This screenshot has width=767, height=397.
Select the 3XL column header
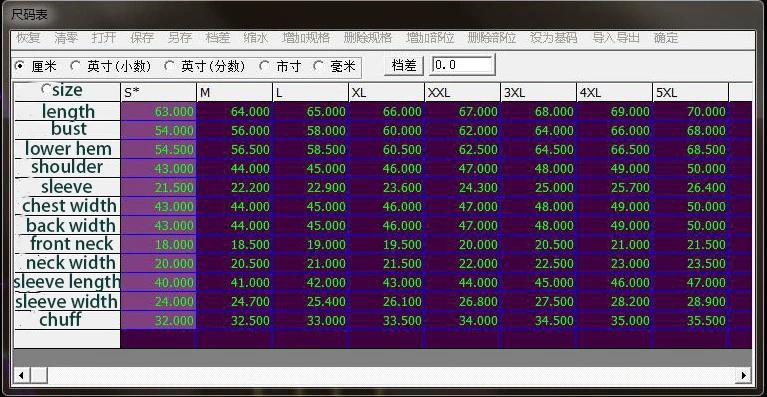pyautogui.click(x=539, y=92)
